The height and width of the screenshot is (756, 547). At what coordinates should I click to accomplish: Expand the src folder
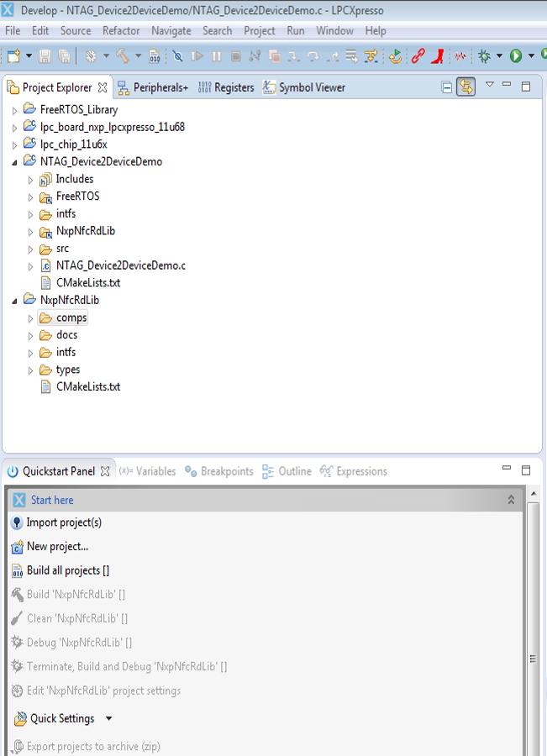point(30,249)
